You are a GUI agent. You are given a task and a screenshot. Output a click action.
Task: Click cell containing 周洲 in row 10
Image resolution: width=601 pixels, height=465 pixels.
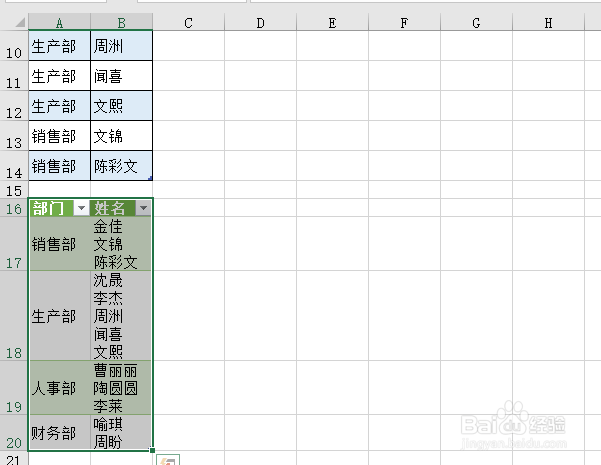122,46
